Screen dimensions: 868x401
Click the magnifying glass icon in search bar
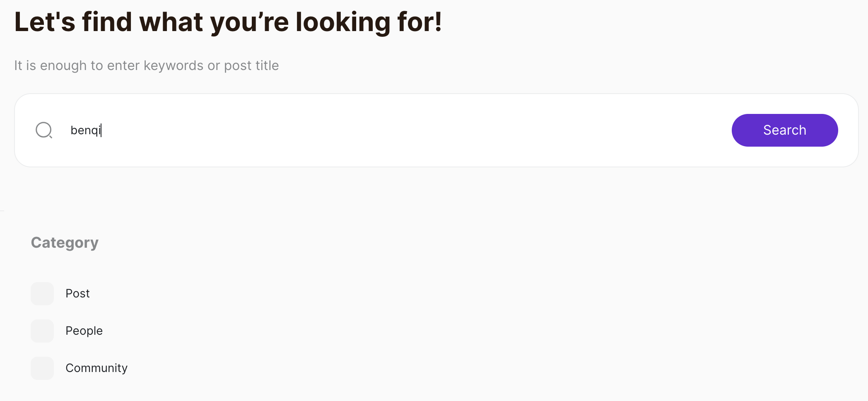tap(44, 130)
